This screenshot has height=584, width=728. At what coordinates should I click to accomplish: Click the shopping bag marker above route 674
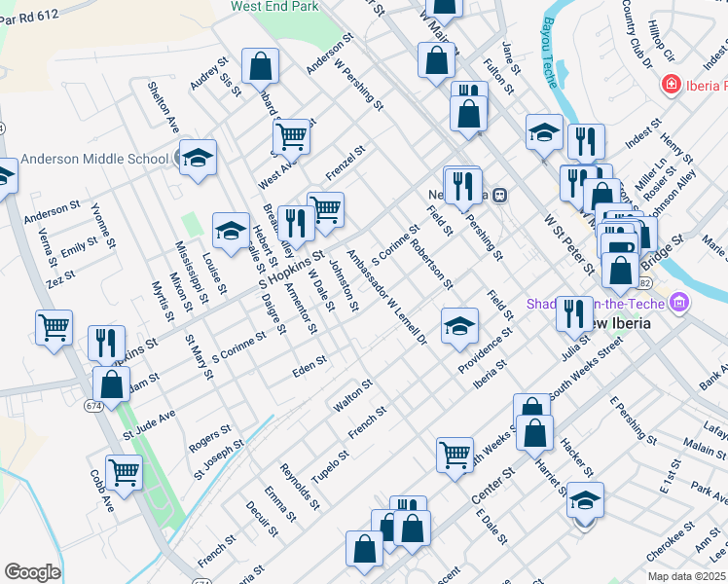point(111,385)
